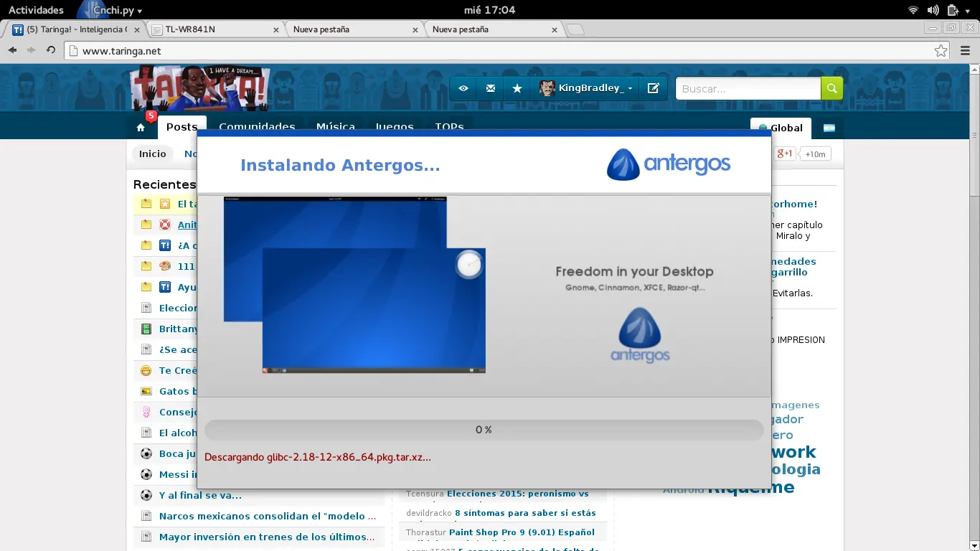Screen dimensions: 980x551
Task: Click the green search magnifier button
Action: point(832,88)
